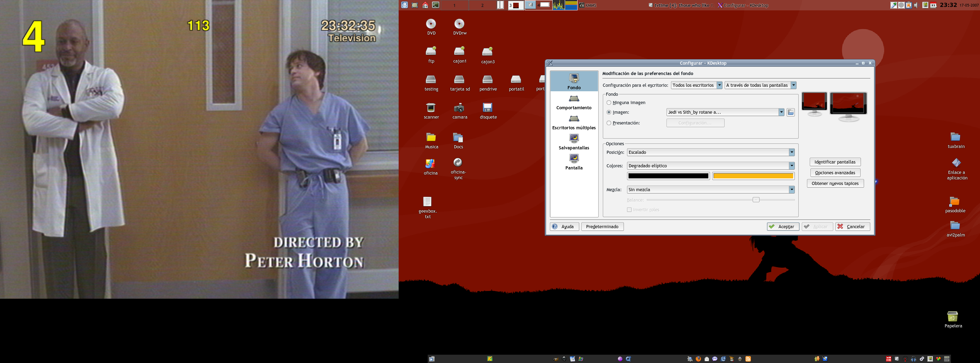The image size is (980, 363).
Task: Click the Ayuda button
Action: [x=564, y=226]
